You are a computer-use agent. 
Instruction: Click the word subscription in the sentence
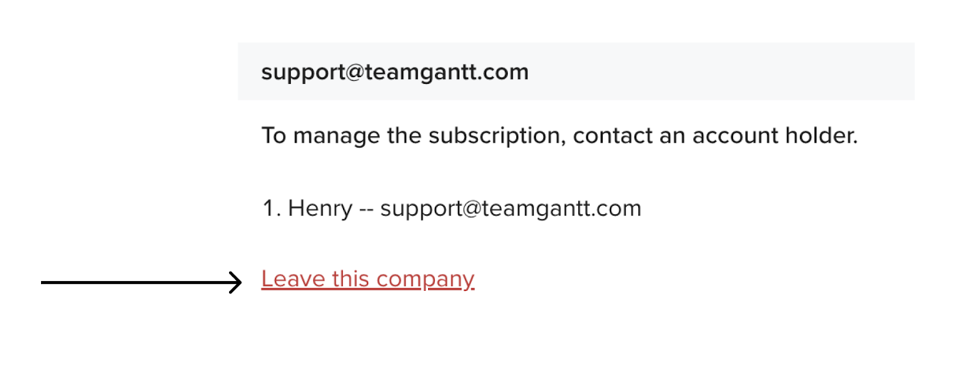tap(496, 136)
